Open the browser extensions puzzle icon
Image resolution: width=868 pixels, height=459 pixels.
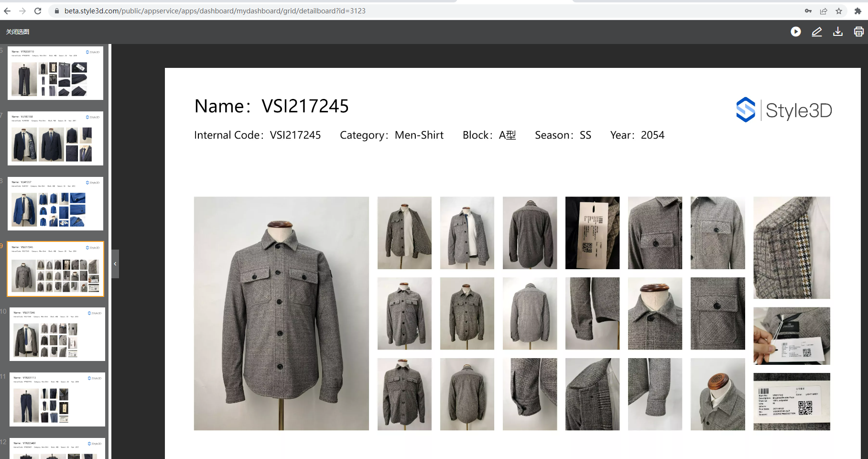tap(857, 11)
